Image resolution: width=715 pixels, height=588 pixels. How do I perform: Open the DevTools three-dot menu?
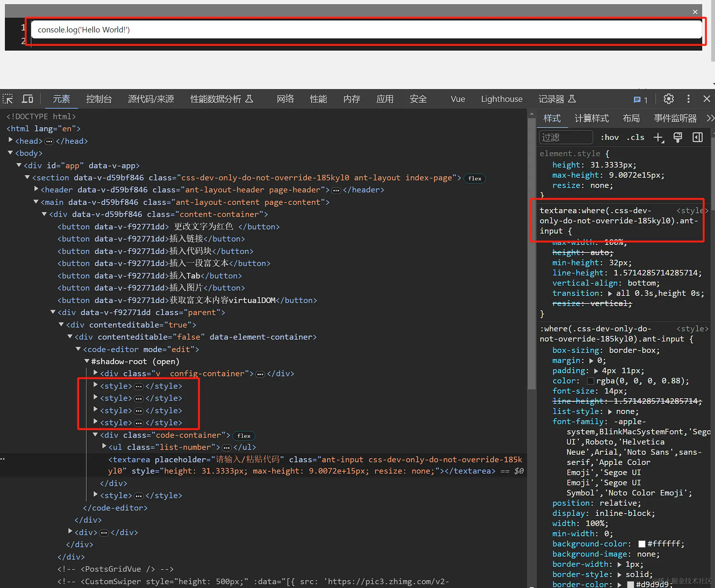click(689, 99)
